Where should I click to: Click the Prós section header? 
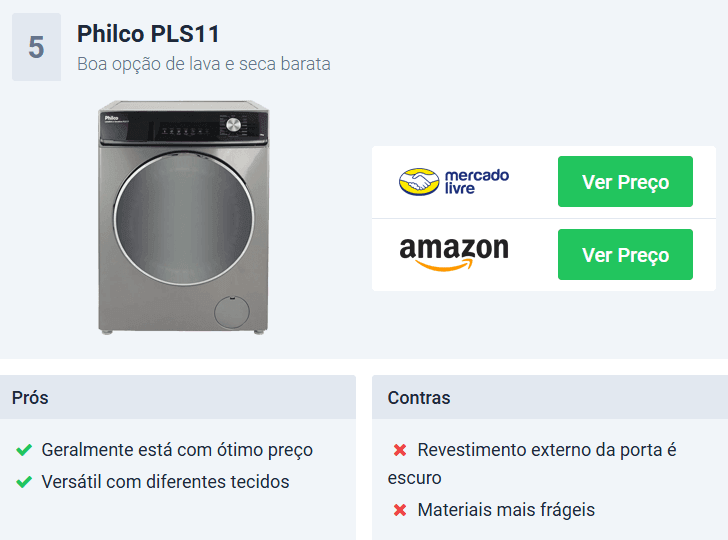click(x=178, y=397)
